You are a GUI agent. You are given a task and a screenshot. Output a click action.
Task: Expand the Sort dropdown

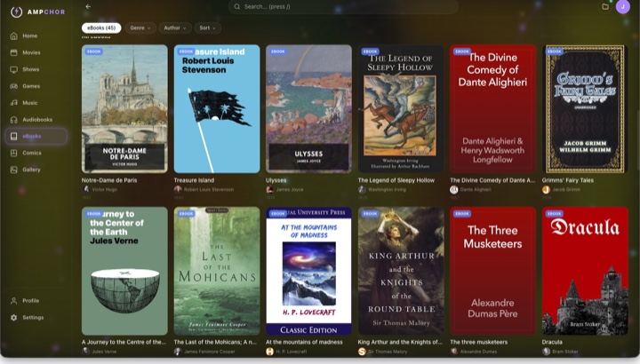coord(208,28)
